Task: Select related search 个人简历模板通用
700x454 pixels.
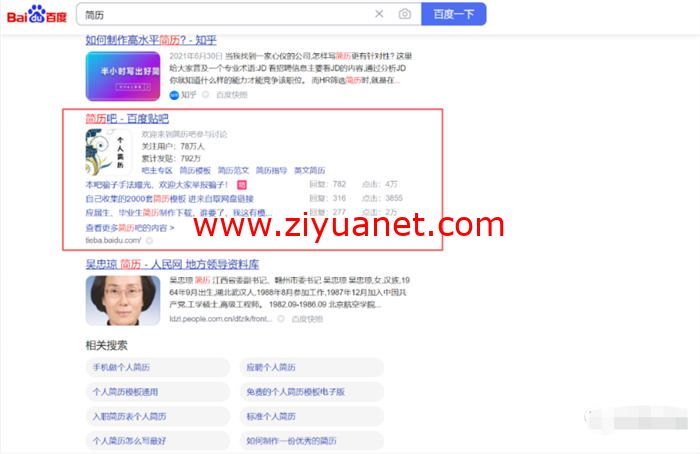Action: click(158, 392)
